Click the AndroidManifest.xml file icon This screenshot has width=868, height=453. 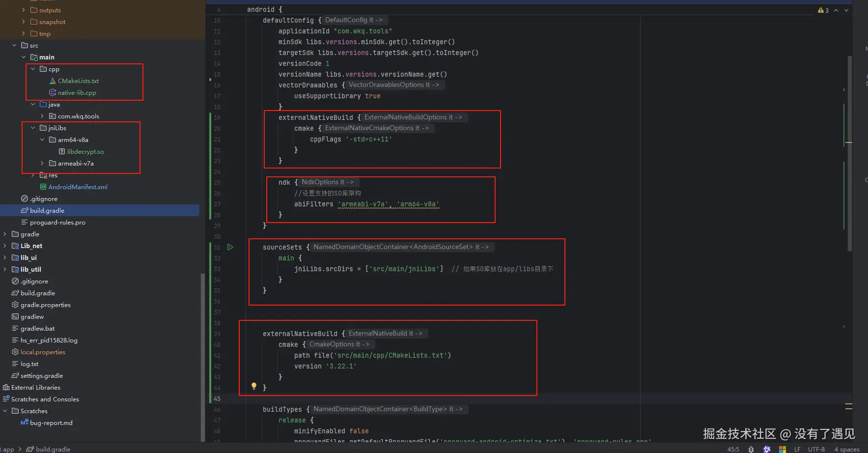click(43, 187)
